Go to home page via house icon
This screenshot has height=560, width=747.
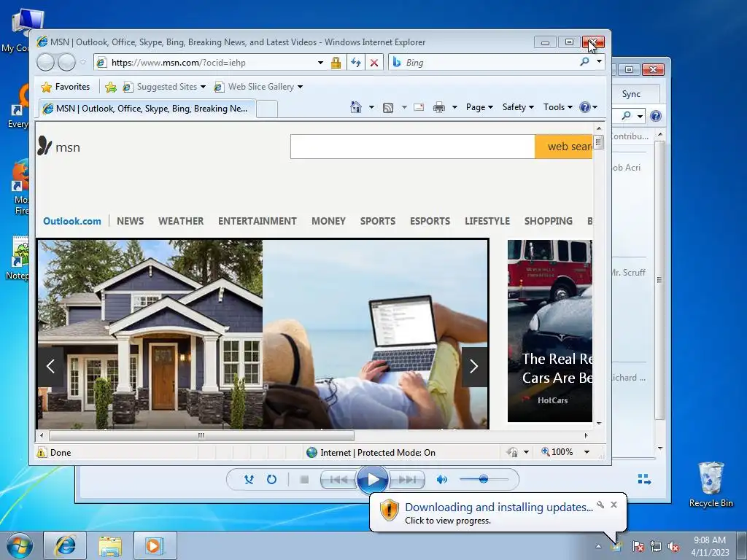click(356, 107)
